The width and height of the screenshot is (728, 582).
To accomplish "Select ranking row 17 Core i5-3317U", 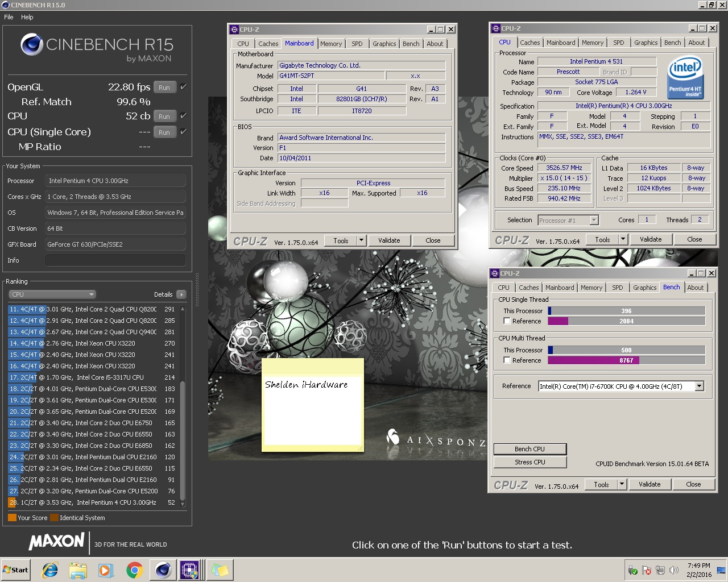I will point(92,377).
